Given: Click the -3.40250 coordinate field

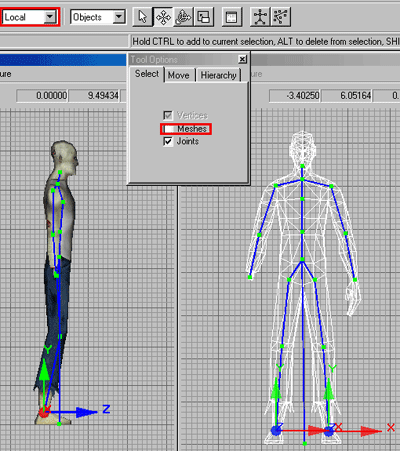Looking at the screenshot, I should click(295, 96).
